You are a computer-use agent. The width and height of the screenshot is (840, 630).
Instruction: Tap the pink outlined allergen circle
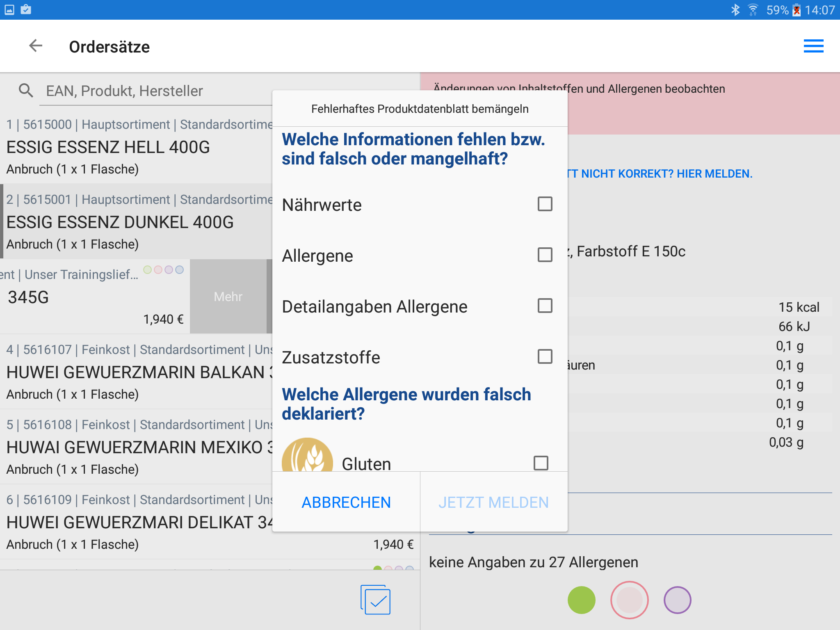click(629, 600)
